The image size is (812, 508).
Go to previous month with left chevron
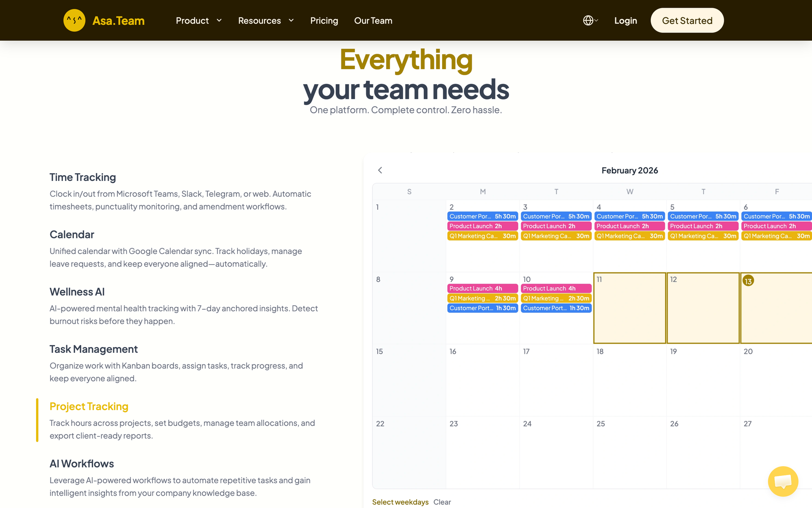coord(380,170)
